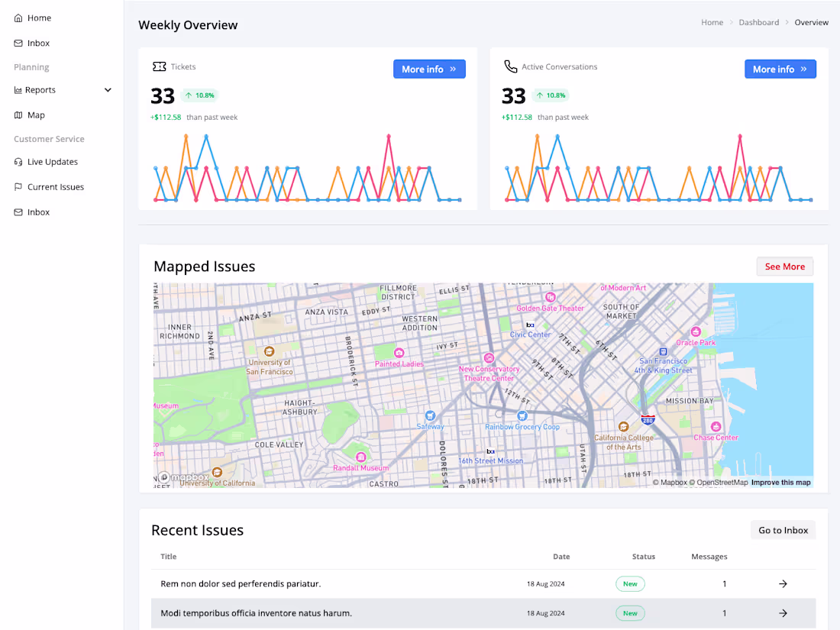Screen dimensions: 840x630
Task: Click the Reports bar chart icon
Action: (x=17, y=89)
